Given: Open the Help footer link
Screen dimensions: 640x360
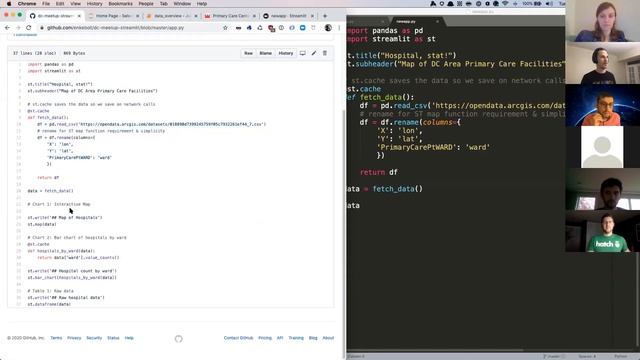Looking at the screenshot, I should point(129,338).
